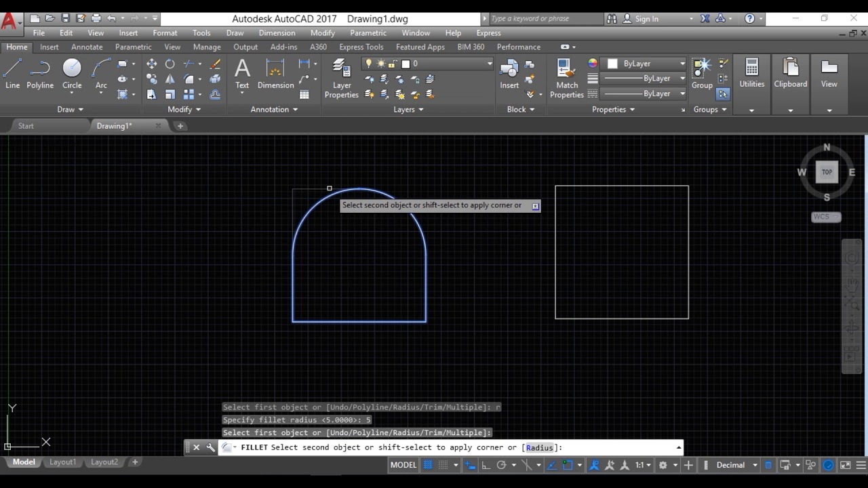The width and height of the screenshot is (868, 488).
Task: Open the Dimension menu
Action: 277,33
